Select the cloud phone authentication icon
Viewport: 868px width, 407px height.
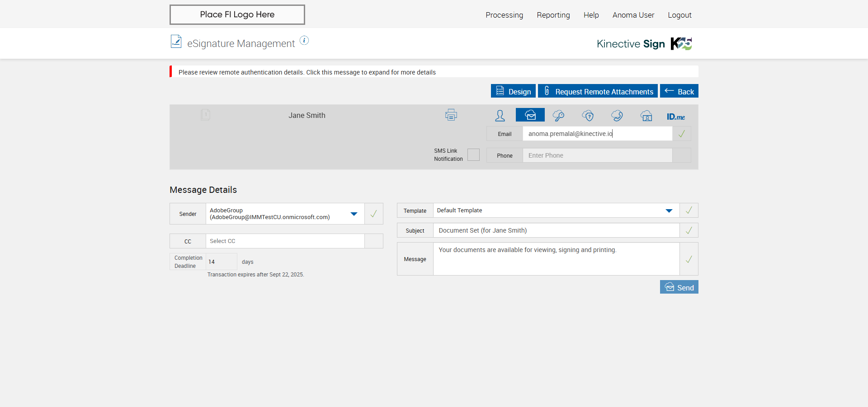tap(617, 116)
